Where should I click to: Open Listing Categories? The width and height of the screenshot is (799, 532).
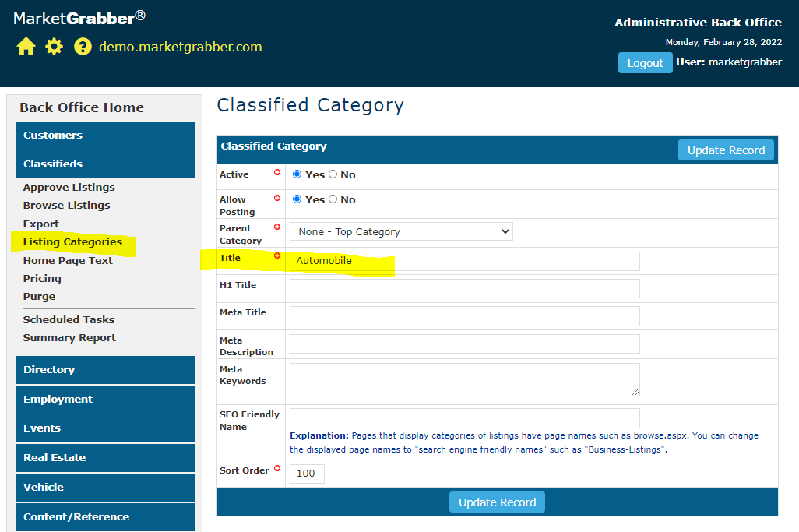72,242
